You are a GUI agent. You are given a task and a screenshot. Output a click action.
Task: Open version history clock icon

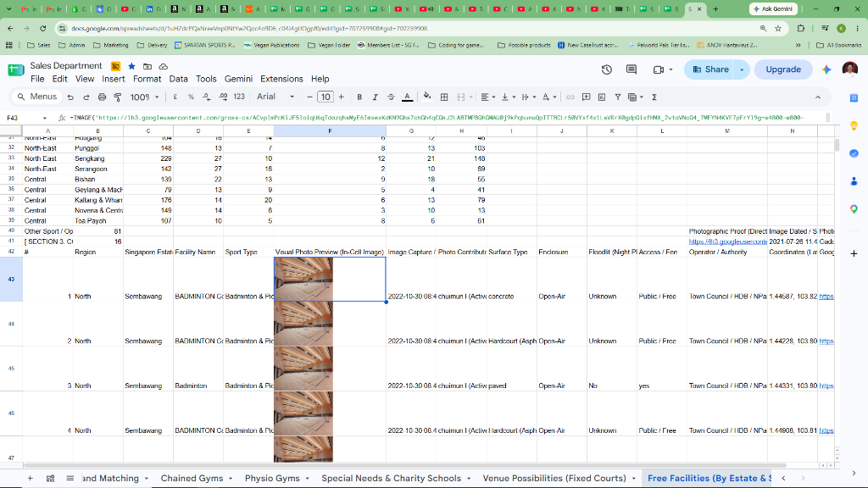(x=607, y=69)
